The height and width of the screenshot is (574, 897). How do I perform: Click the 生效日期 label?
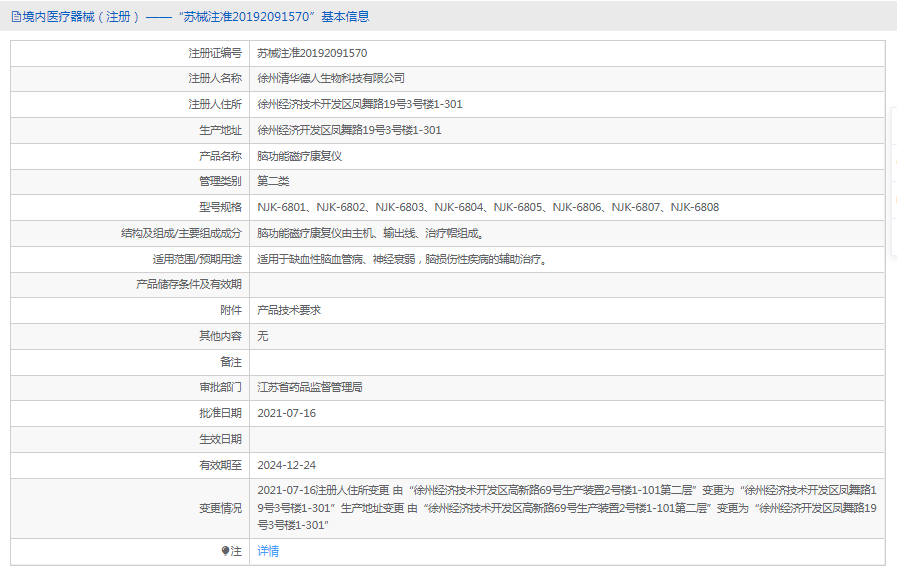coord(220,440)
